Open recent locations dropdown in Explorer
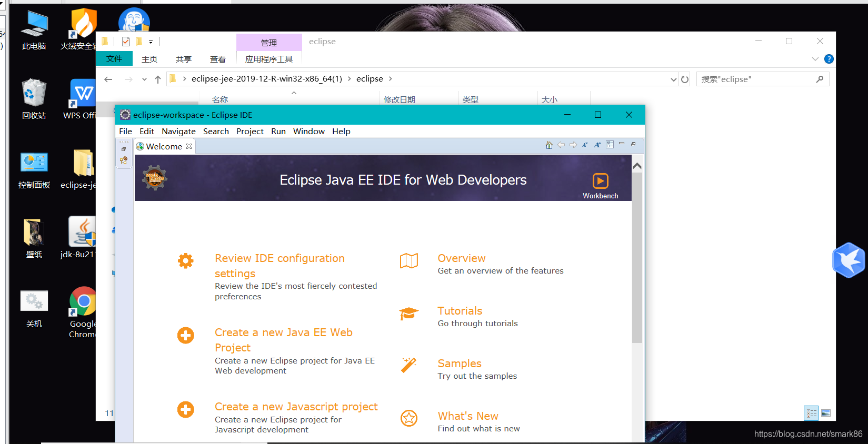Screen dimensions: 868x444 [x=144, y=79]
